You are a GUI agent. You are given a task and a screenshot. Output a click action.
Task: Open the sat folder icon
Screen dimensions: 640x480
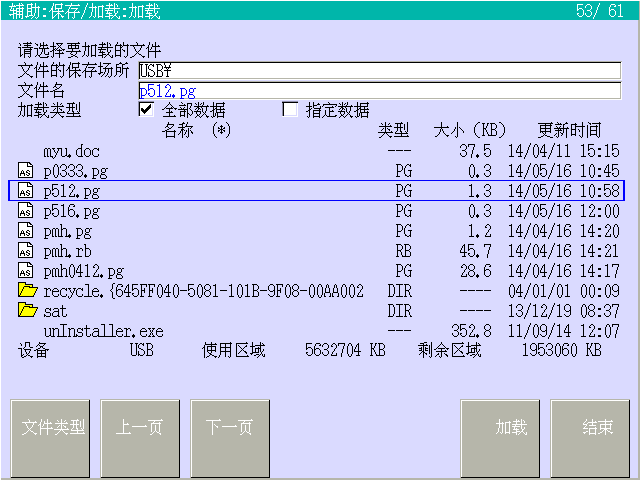(27, 311)
